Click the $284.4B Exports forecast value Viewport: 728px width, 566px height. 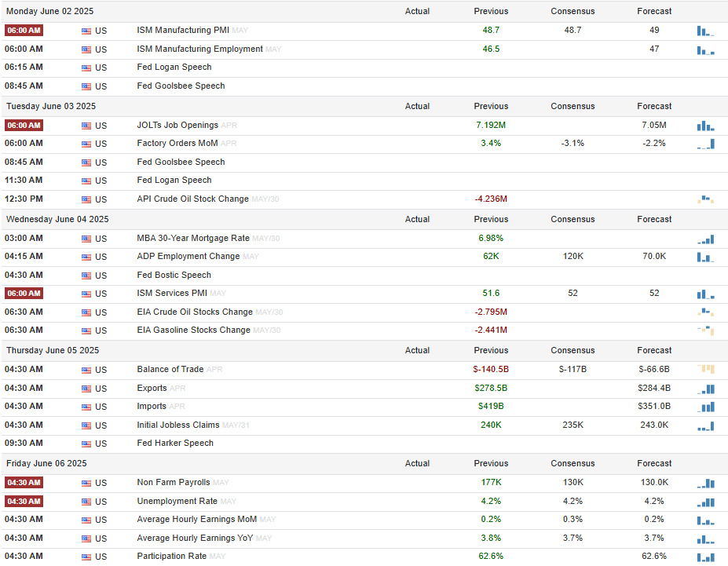654,388
